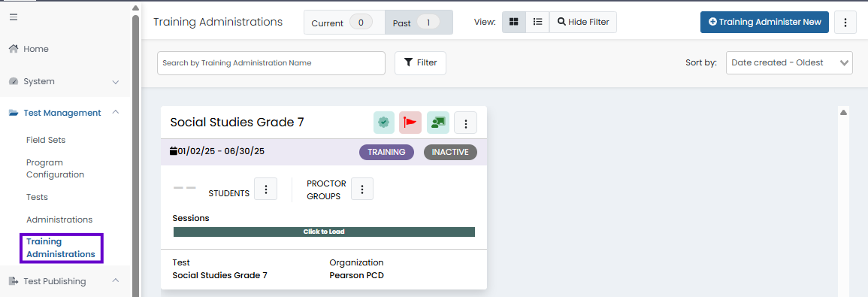Image resolution: width=868 pixels, height=297 pixels.
Task: Select the Past administrations tab
Action: tap(419, 23)
